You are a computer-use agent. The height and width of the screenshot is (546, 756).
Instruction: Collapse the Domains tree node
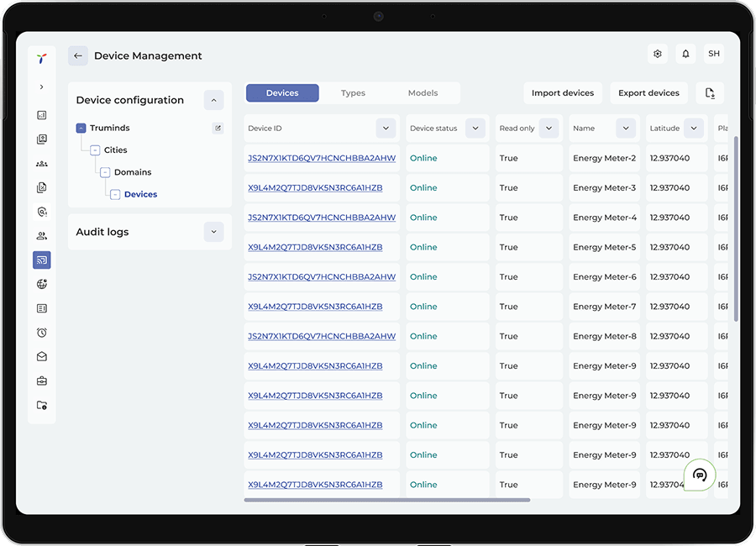click(x=105, y=172)
